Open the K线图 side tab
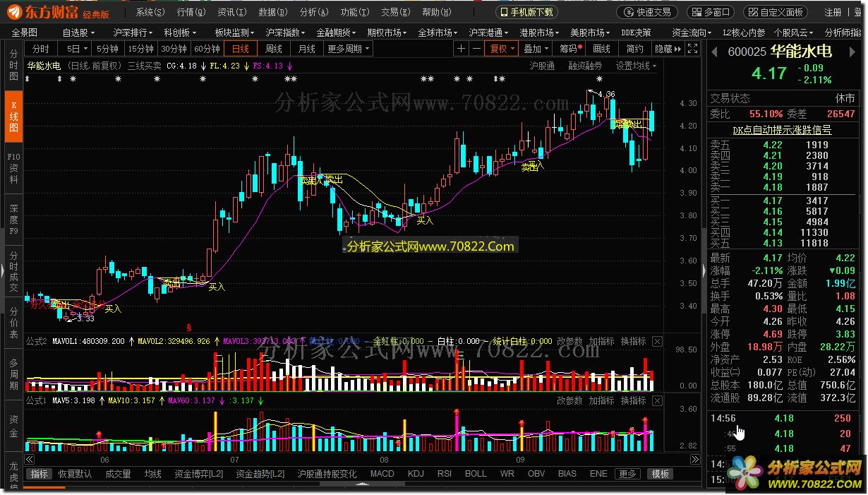This screenshot has width=868, height=495. click(13, 117)
